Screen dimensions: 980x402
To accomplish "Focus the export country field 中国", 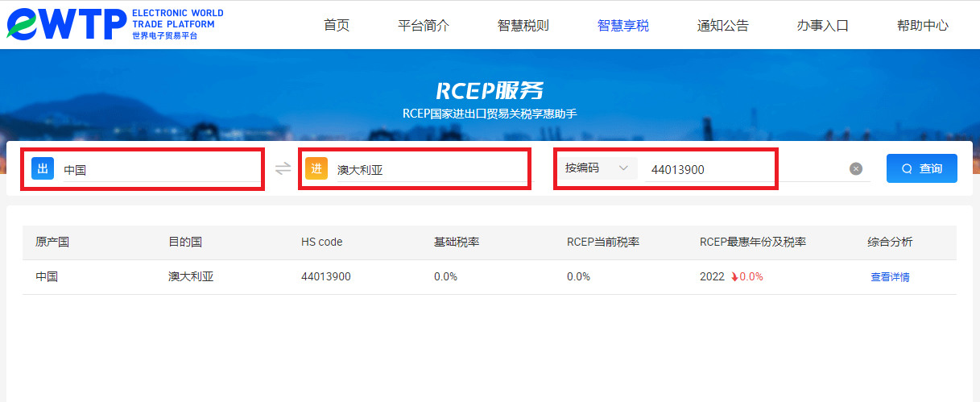I will pos(161,170).
